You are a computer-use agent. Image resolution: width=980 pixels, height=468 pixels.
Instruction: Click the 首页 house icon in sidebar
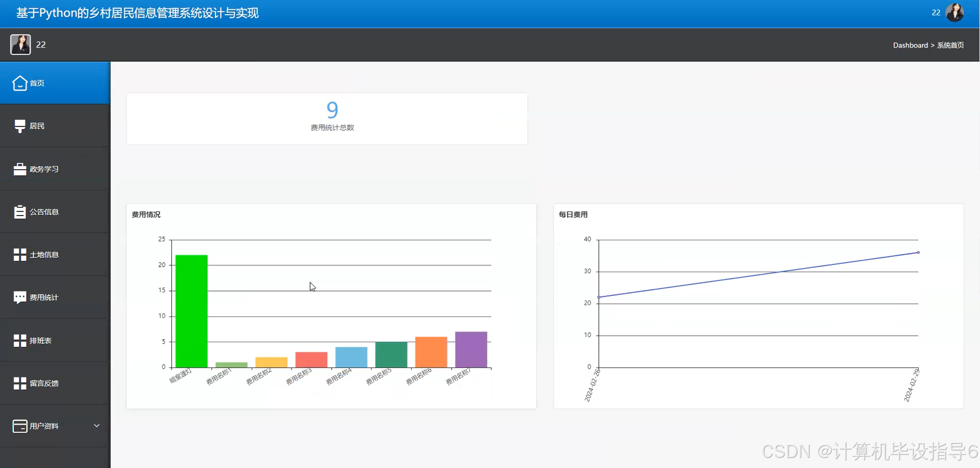point(20,83)
